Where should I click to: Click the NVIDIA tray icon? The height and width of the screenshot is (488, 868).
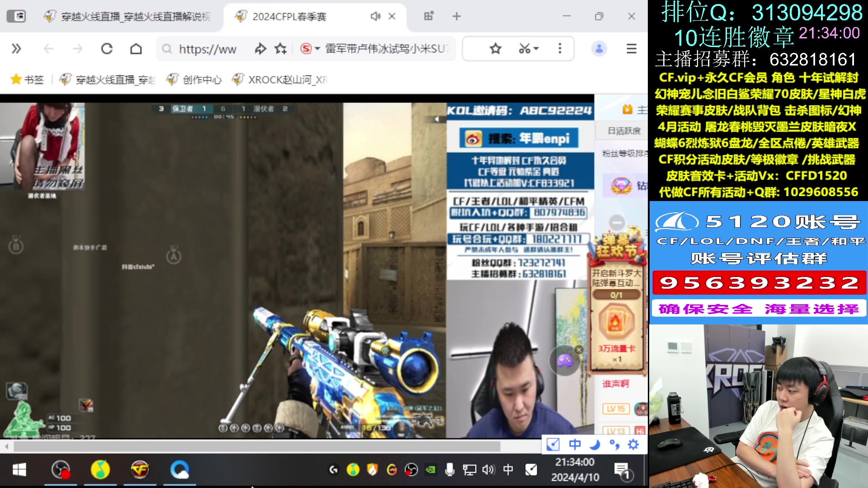coord(430,470)
